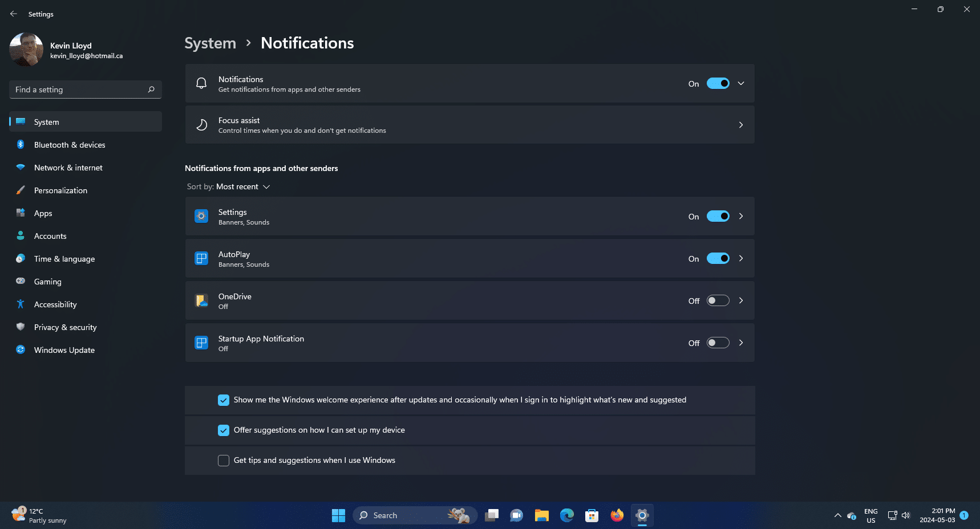The width and height of the screenshot is (980, 529).
Task: Click the Notifications bell icon
Action: (201, 83)
